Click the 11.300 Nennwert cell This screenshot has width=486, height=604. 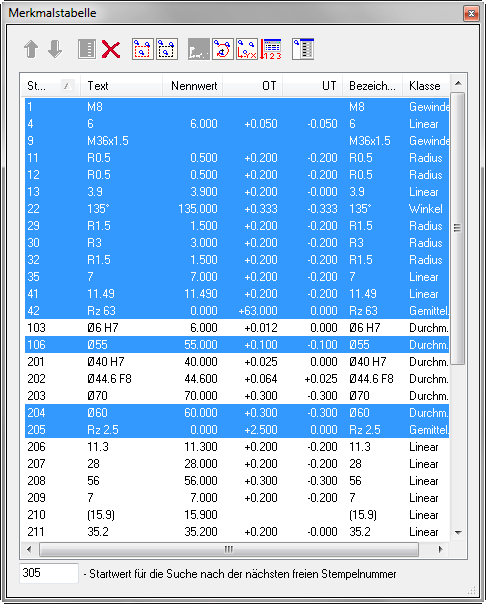tap(201, 446)
